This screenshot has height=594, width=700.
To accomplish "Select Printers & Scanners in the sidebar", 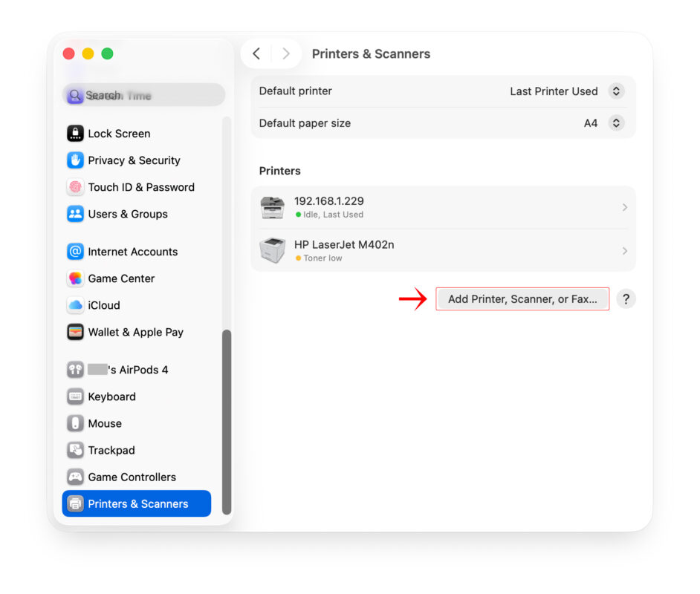I will click(x=135, y=503).
